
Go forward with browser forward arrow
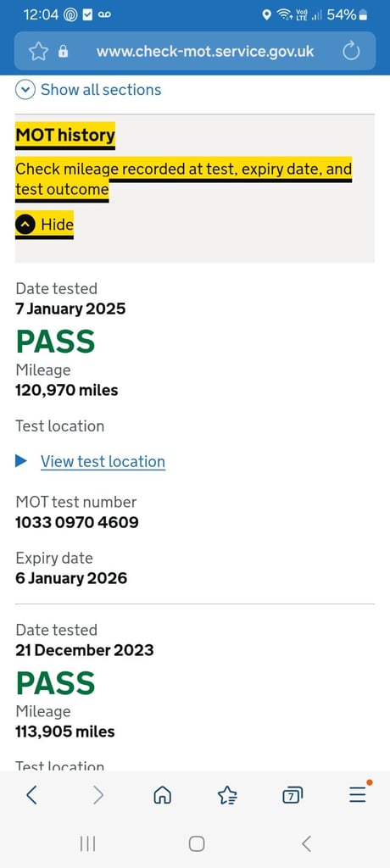coord(98,795)
